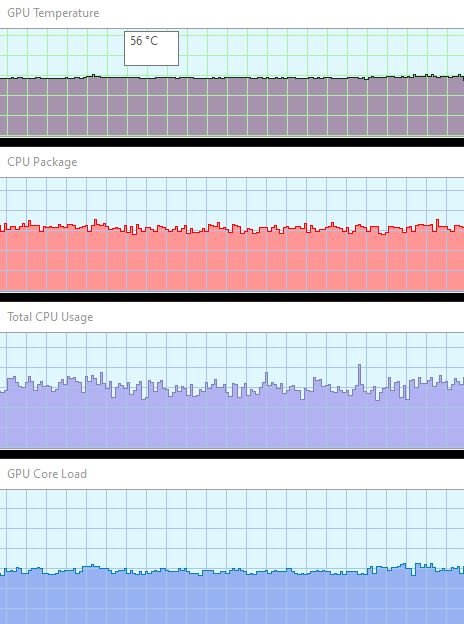Viewport: 464px width, 624px height.
Task: Click the empty grid above the GPU Core Load line
Action: click(232, 525)
